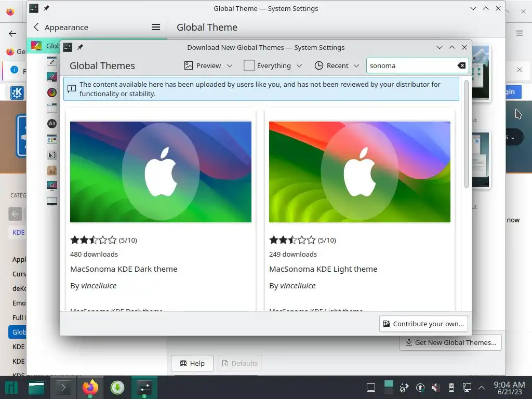
Task: Click MacSonoma KDE Light theme title
Action: (323, 269)
